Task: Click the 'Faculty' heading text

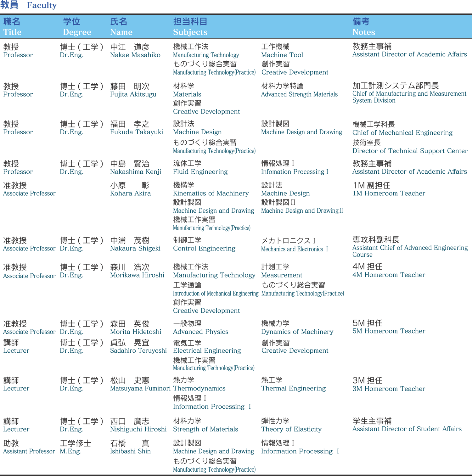Action: point(42,5)
